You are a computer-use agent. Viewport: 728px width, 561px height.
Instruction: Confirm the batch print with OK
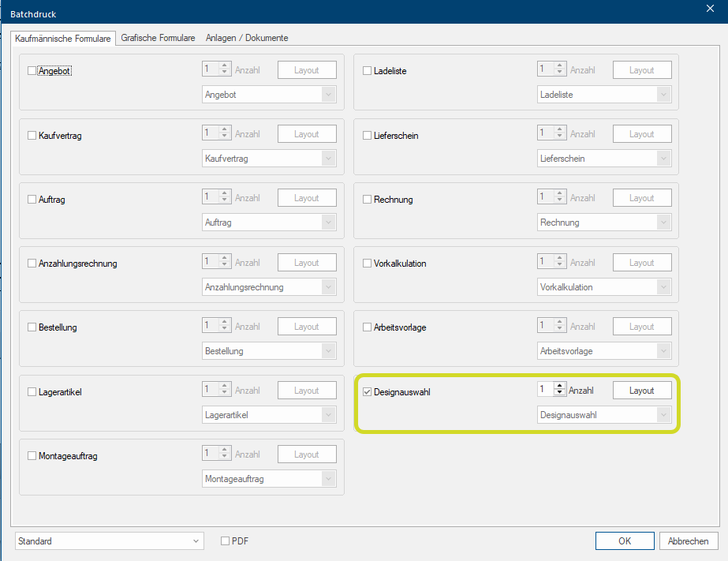point(625,541)
